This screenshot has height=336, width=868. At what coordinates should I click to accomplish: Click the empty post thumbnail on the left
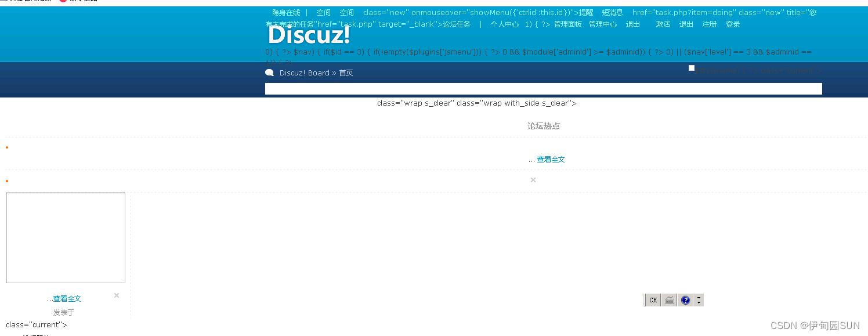click(x=66, y=237)
